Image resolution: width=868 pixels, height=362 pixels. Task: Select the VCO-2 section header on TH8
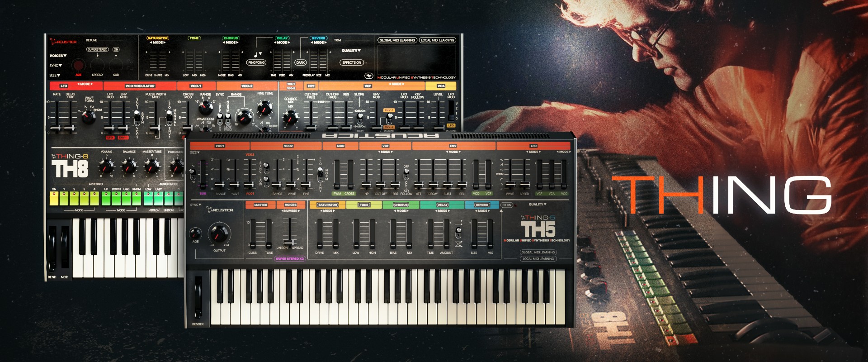(x=247, y=86)
